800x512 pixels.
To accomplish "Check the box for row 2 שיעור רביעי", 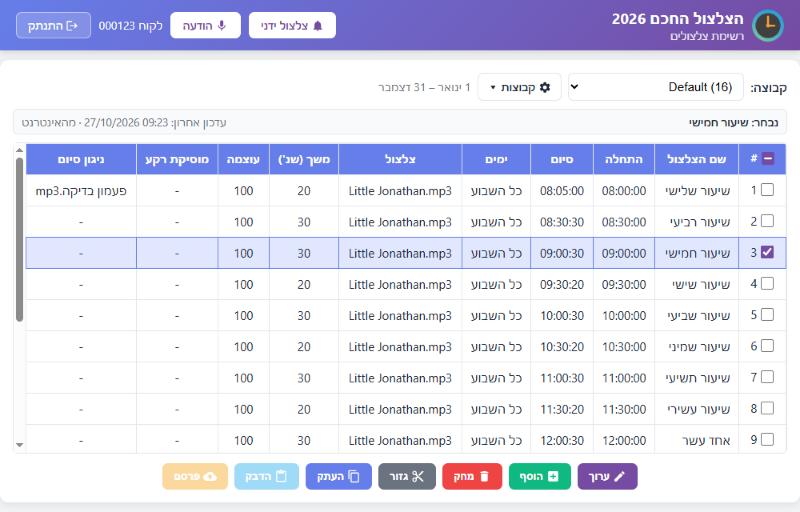I will (x=767, y=221).
